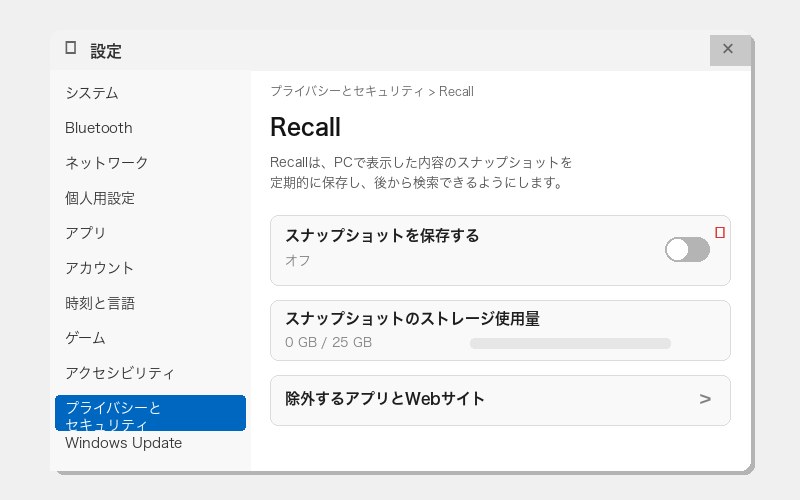This screenshot has width=800, height=500.
Task: Select プライバシーとセキュリティ sidebar item
Action: click(150, 413)
